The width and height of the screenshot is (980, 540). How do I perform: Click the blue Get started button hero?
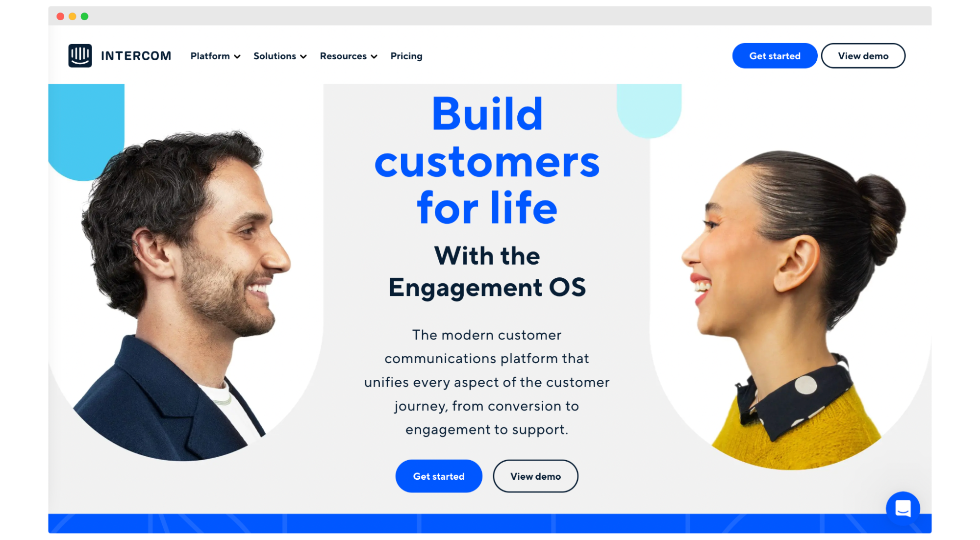[x=438, y=476]
